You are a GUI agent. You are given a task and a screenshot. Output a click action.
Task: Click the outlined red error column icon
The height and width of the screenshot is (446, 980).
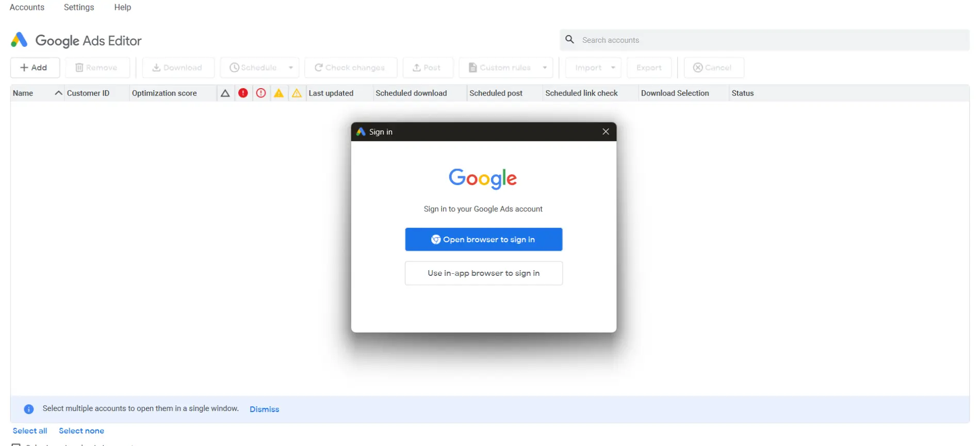point(261,93)
